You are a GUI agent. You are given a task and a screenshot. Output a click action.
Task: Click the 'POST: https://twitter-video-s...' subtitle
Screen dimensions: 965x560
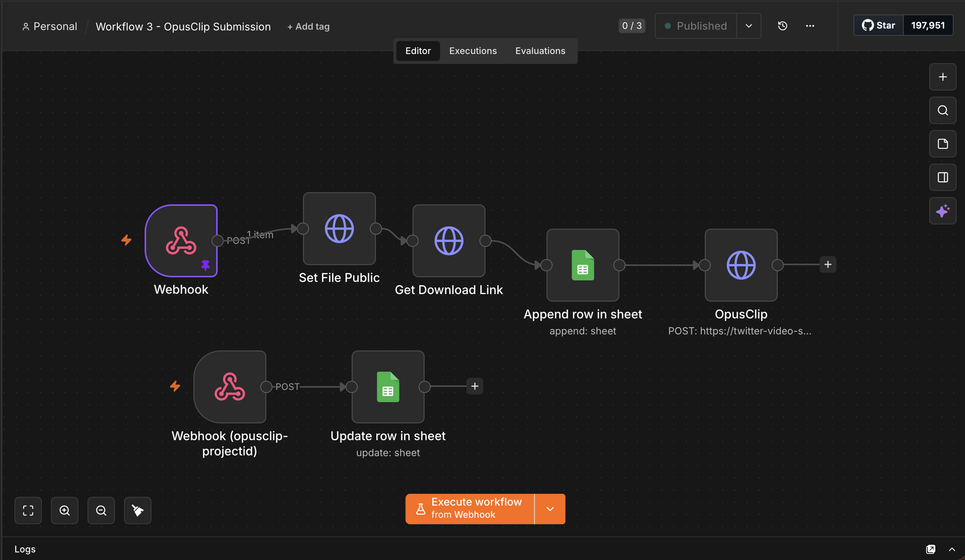point(739,331)
